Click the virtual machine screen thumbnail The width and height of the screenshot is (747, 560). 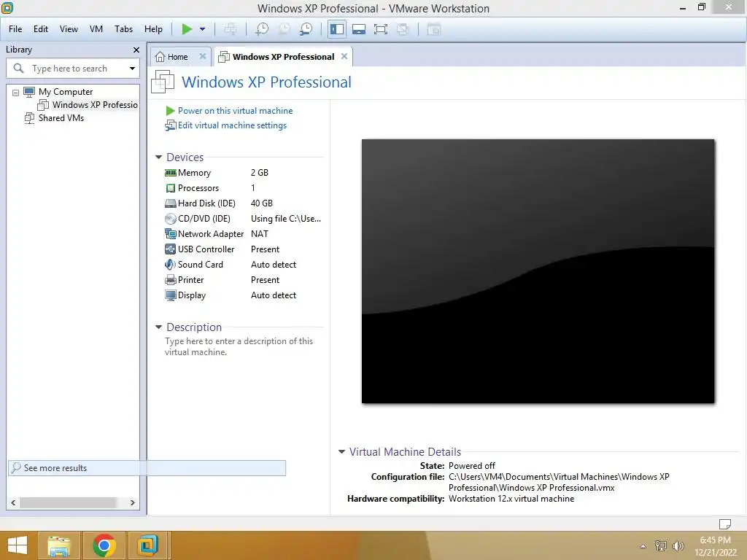(x=538, y=271)
